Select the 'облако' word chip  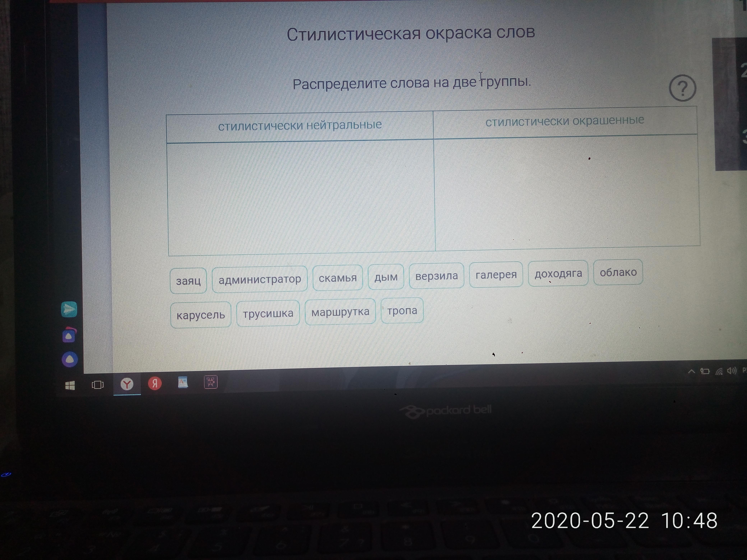[x=618, y=272]
